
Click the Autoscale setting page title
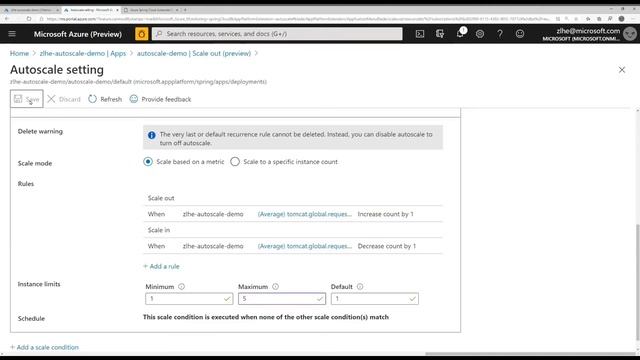(x=57, y=70)
